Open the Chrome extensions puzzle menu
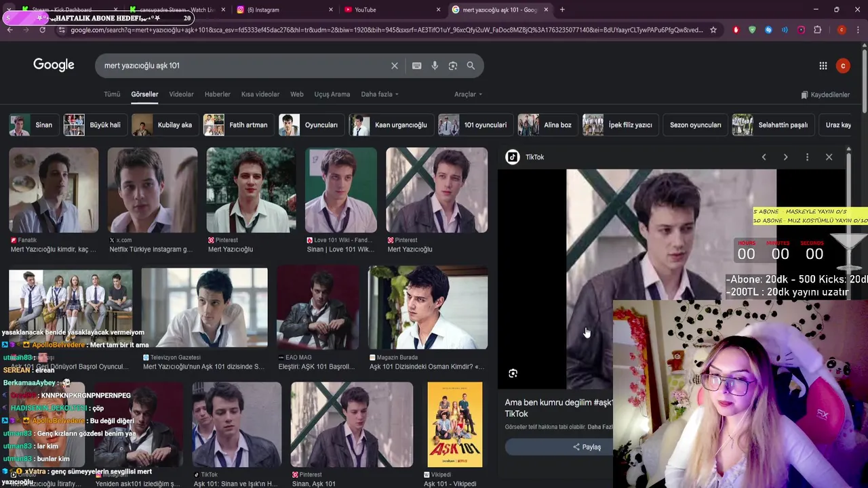The width and height of the screenshot is (868, 488). tap(817, 30)
